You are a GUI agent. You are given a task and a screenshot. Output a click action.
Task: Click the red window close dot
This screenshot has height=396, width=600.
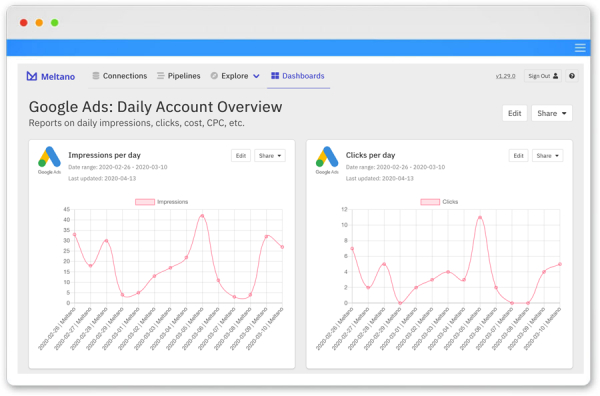tap(24, 23)
